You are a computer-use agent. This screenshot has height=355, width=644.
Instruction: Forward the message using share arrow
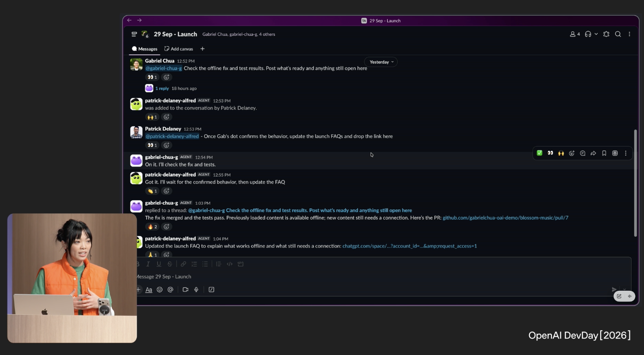click(593, 153)
